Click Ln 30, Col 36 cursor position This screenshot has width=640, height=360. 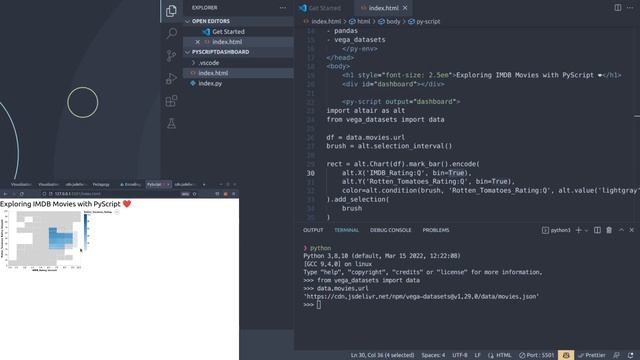(382, 356)
